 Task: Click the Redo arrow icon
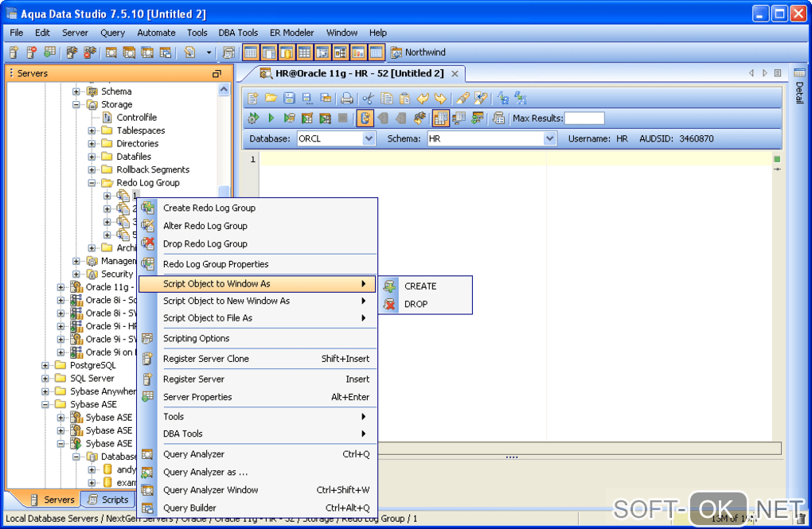point(441,98)
